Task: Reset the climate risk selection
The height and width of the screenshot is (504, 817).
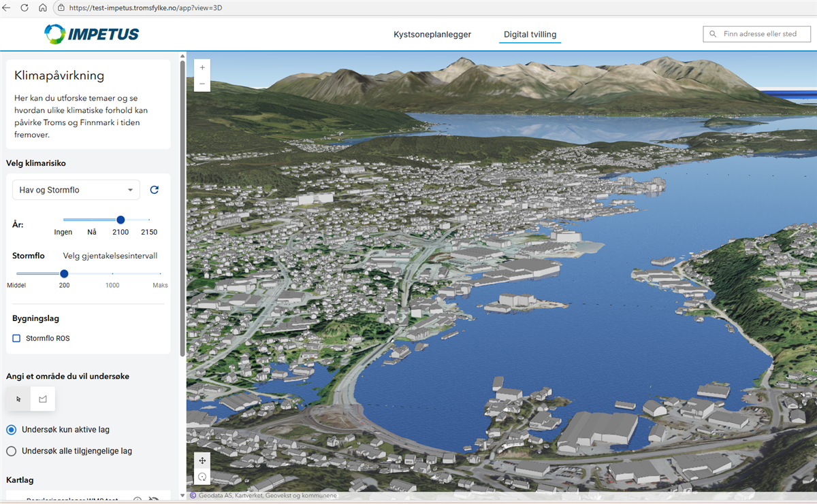Action: coord(154,190)
